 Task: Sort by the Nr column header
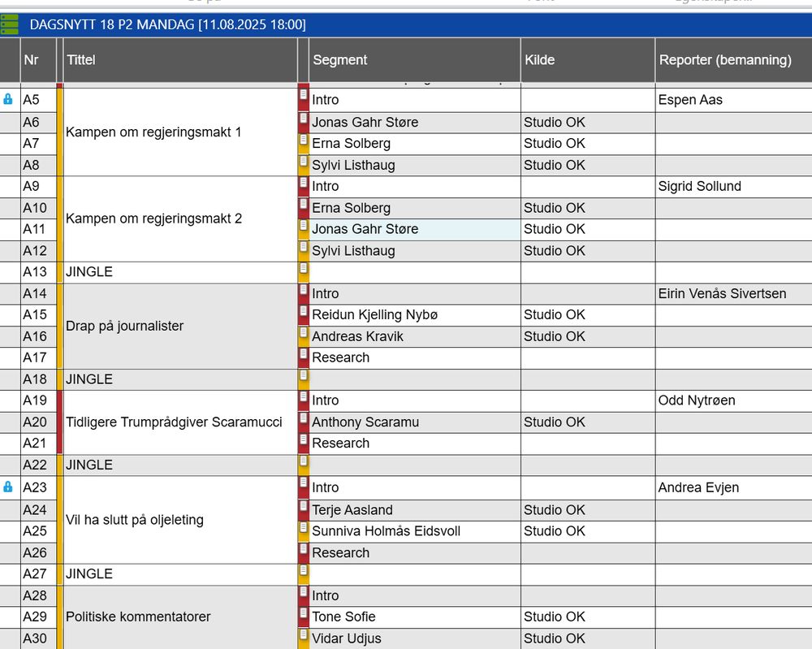[38, 59]
